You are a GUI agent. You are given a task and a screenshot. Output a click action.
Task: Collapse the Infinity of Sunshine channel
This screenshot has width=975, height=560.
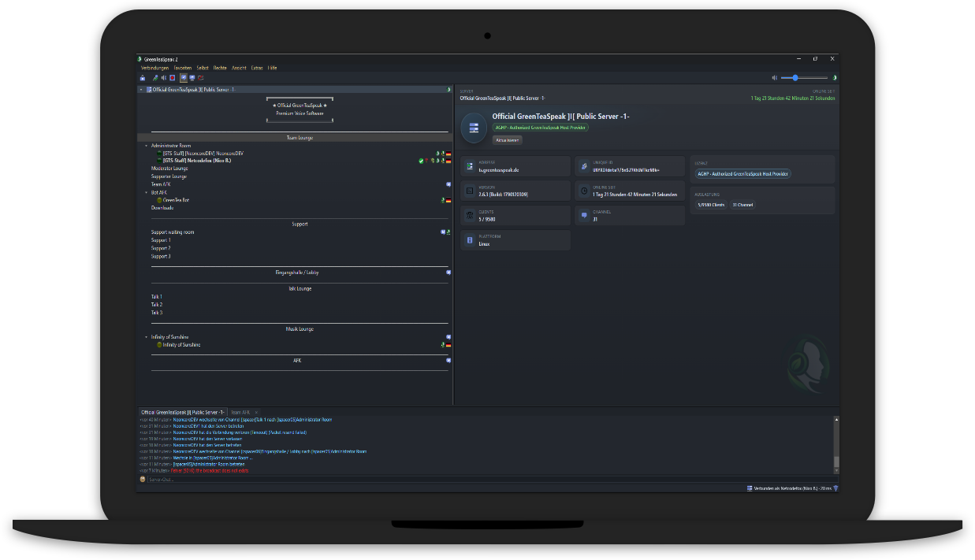147,337
